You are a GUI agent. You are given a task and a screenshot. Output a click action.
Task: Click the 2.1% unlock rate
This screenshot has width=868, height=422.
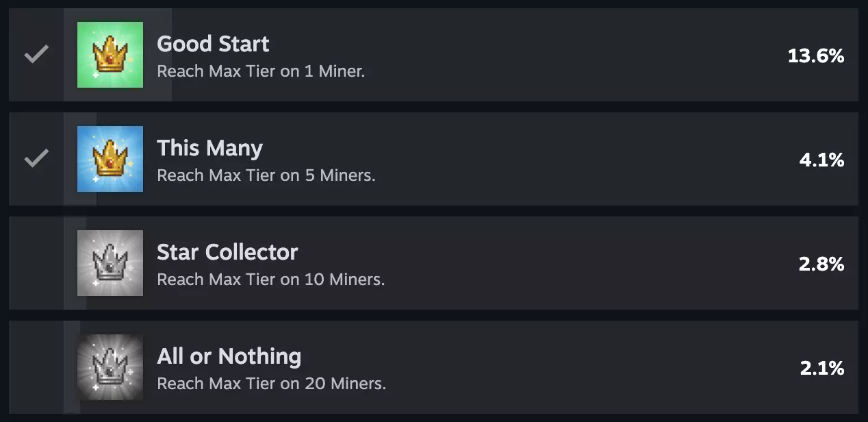821,368
